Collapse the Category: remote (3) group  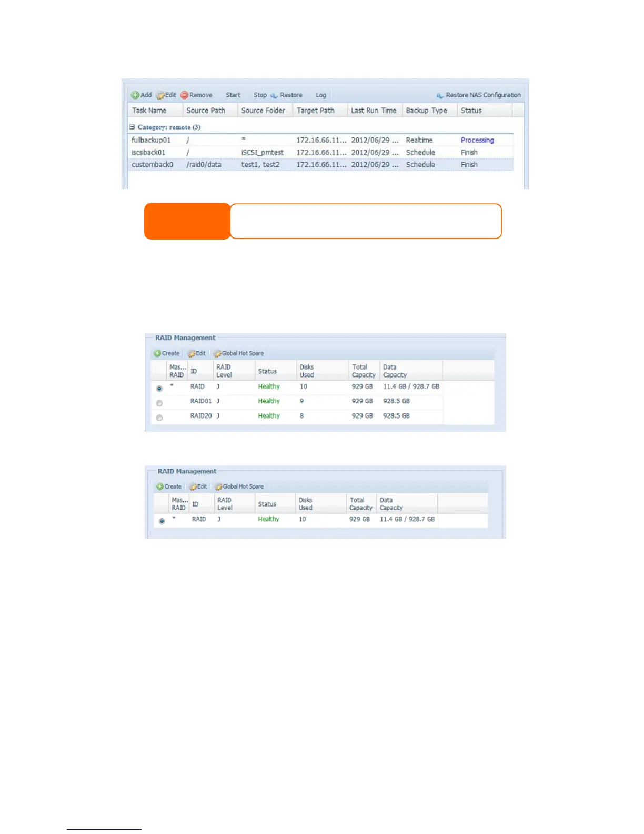click(133, 127)
